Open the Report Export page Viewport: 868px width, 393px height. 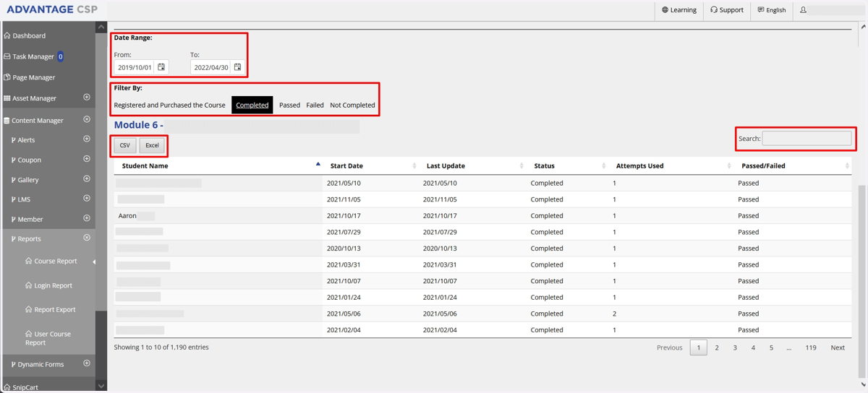tap(55, 309)
